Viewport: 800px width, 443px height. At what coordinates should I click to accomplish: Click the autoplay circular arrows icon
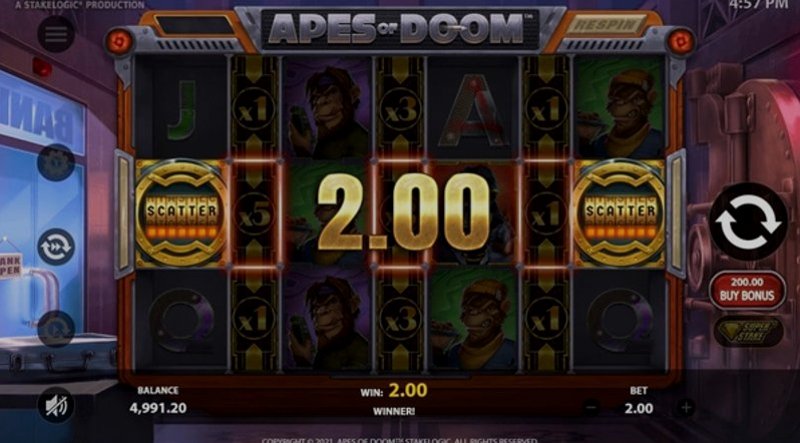[x=56, y=247]
